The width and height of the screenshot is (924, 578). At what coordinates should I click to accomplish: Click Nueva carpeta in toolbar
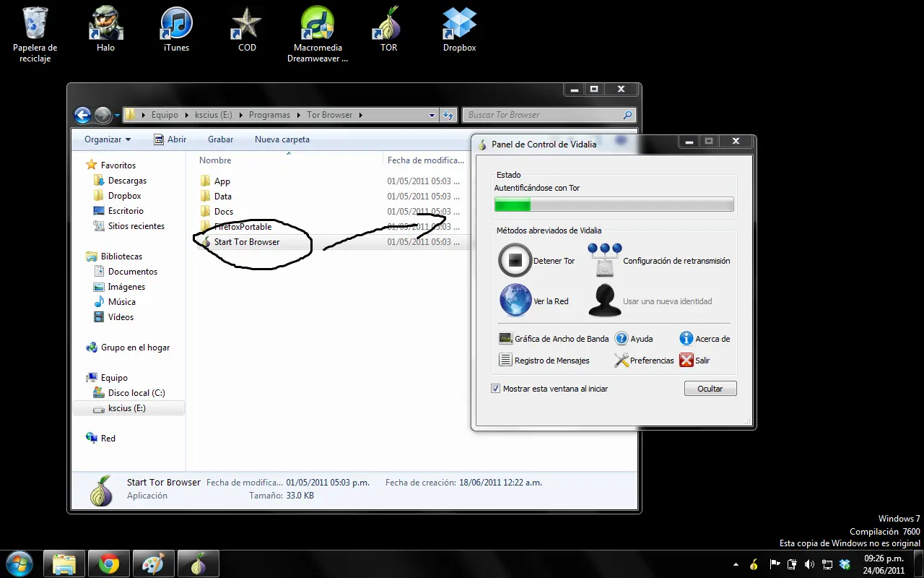[282, 139]
